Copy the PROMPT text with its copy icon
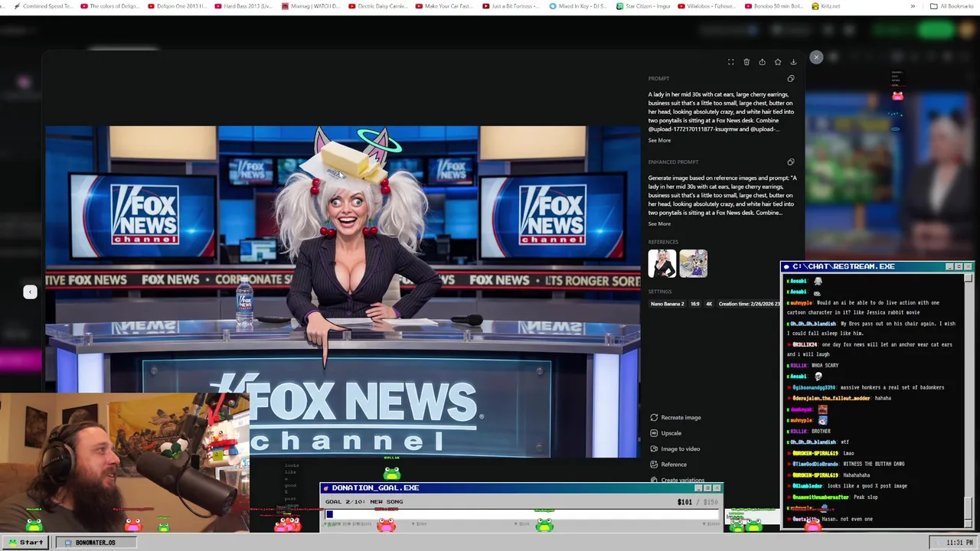 click(x=791, y=78)
